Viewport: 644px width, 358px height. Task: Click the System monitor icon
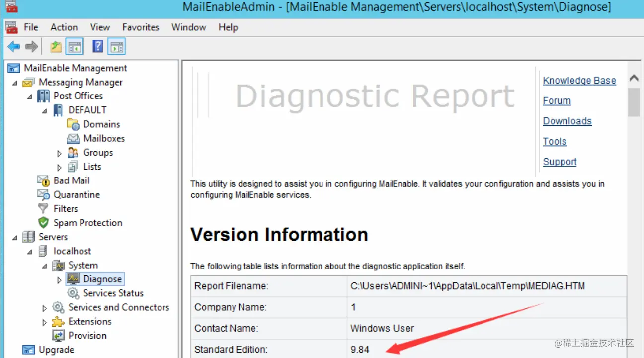tap(59, 265)
